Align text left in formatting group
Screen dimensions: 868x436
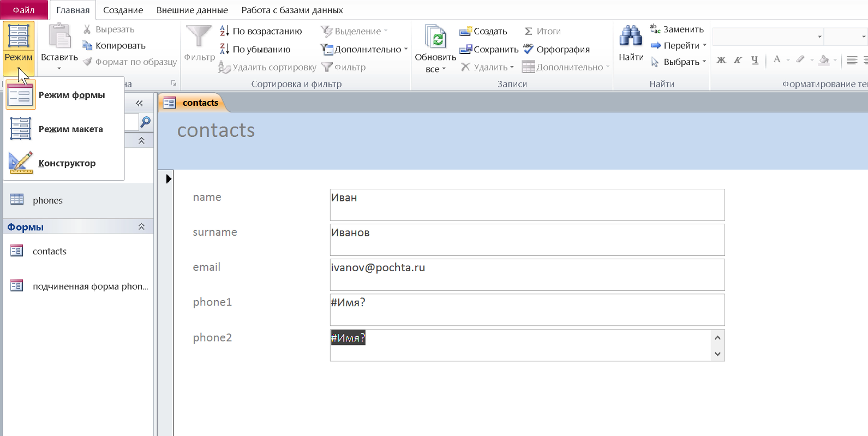[x=852, y=60]
